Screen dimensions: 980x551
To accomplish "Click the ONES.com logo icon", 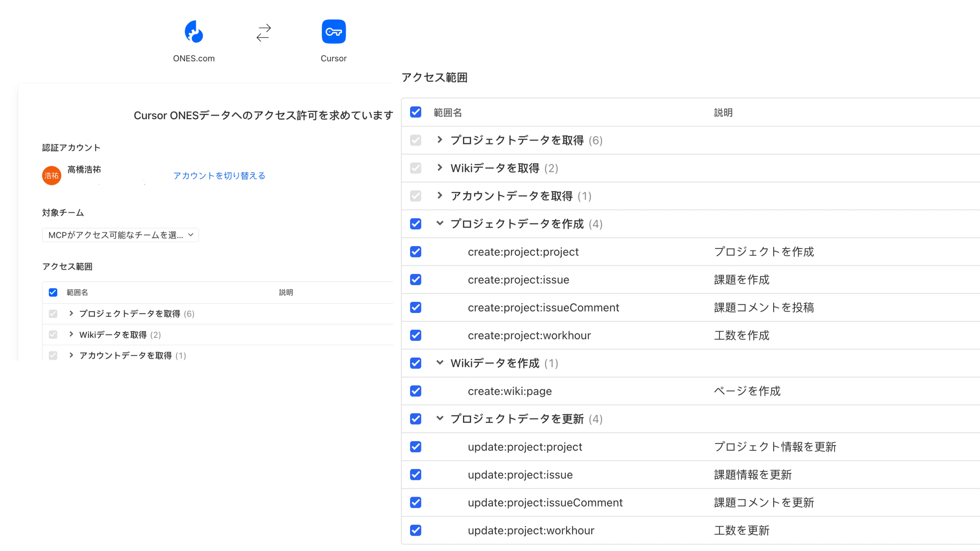I will click(x=194, y=32).
